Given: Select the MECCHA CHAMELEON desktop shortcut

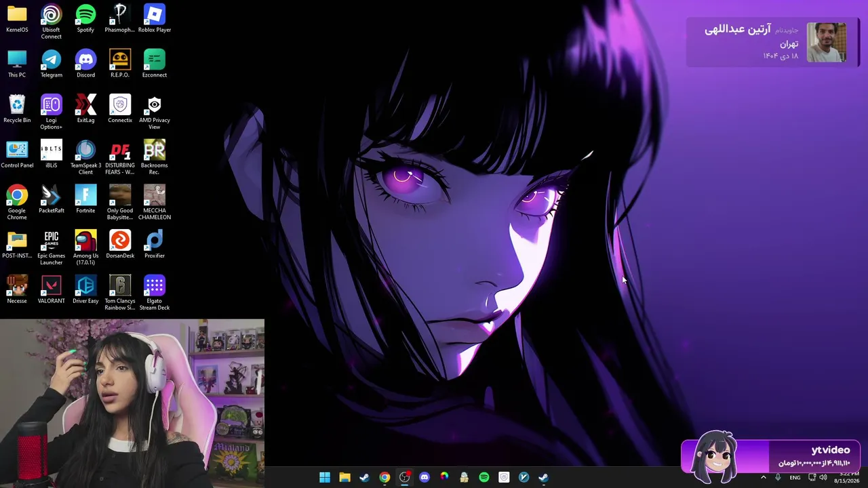Looking at the screenshot, I should [x=155, y=203].
